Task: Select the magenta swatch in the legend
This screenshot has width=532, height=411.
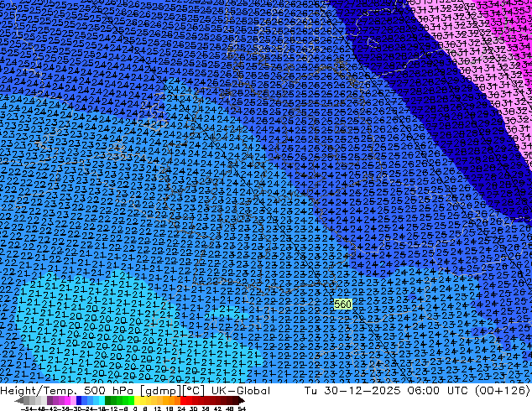Action: click(x=67, y=401)
